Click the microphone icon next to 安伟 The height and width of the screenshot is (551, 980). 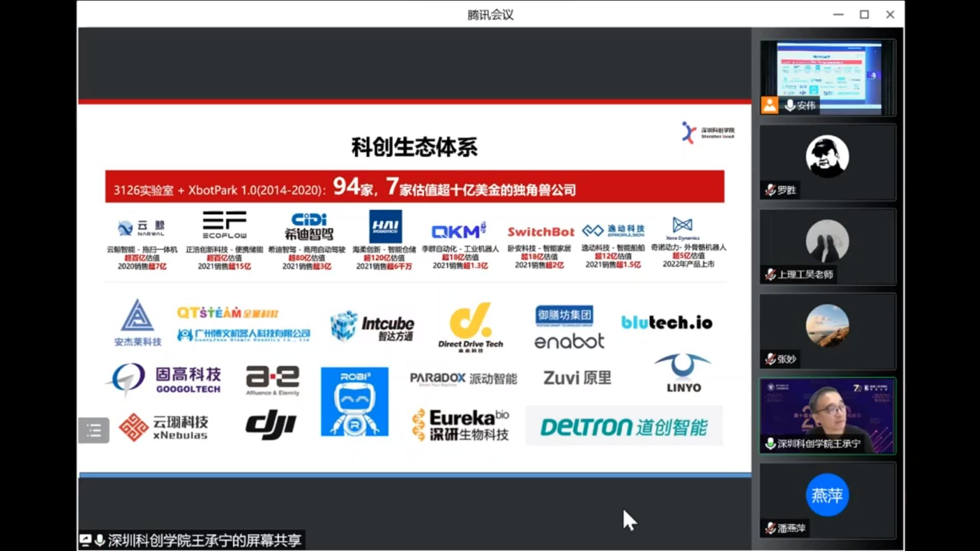click(x=790, y=105)
